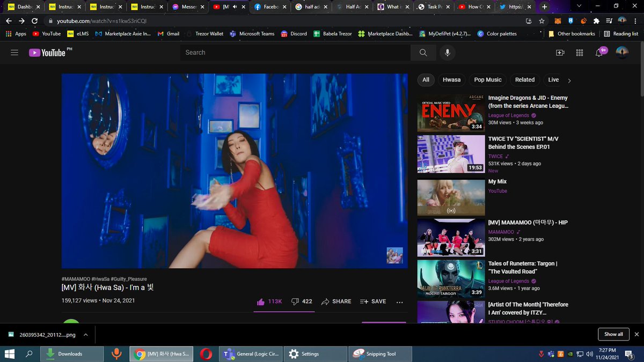Image resolution: width=644 pixels, height=362 pixels.
Task: Switch to the Facebook browser tab
Action: tap(270, 7)
